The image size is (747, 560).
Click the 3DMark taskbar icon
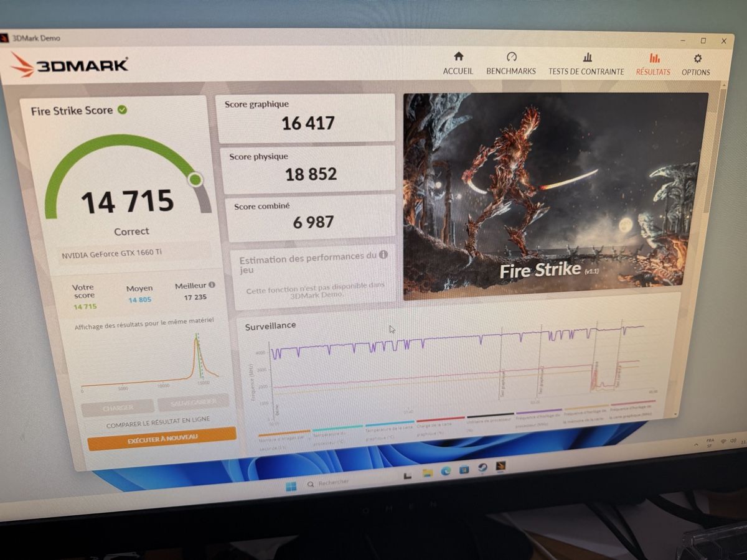tap(501, 465)
